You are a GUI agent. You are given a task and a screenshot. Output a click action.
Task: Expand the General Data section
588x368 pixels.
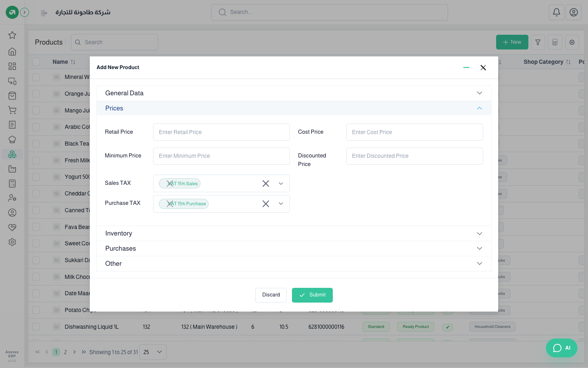[294, 93]
